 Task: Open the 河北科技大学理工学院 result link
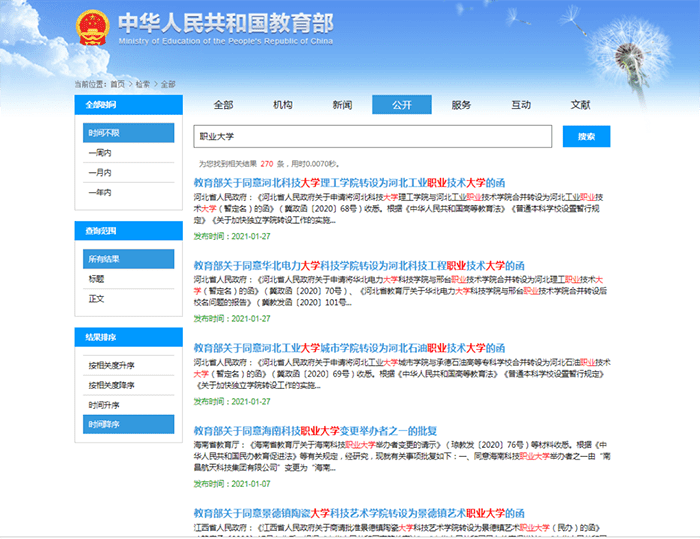tap(349, 182)
